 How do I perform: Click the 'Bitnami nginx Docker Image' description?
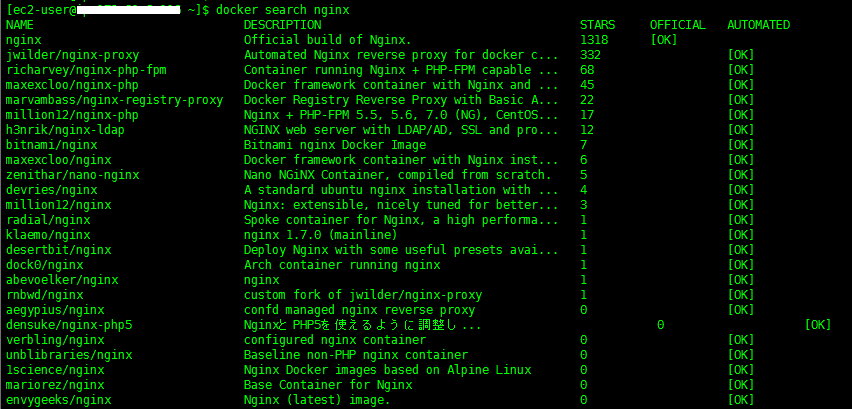tap(334, 145)
